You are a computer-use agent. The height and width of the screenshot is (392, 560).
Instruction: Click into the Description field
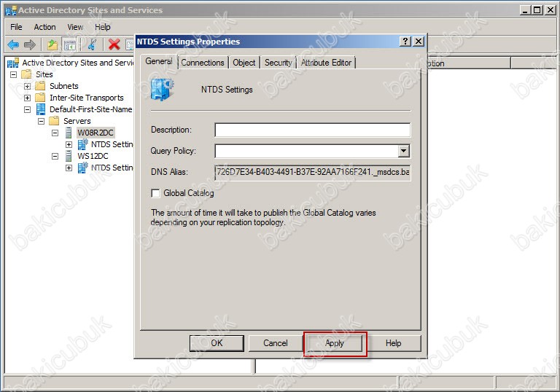click(313, 130)
